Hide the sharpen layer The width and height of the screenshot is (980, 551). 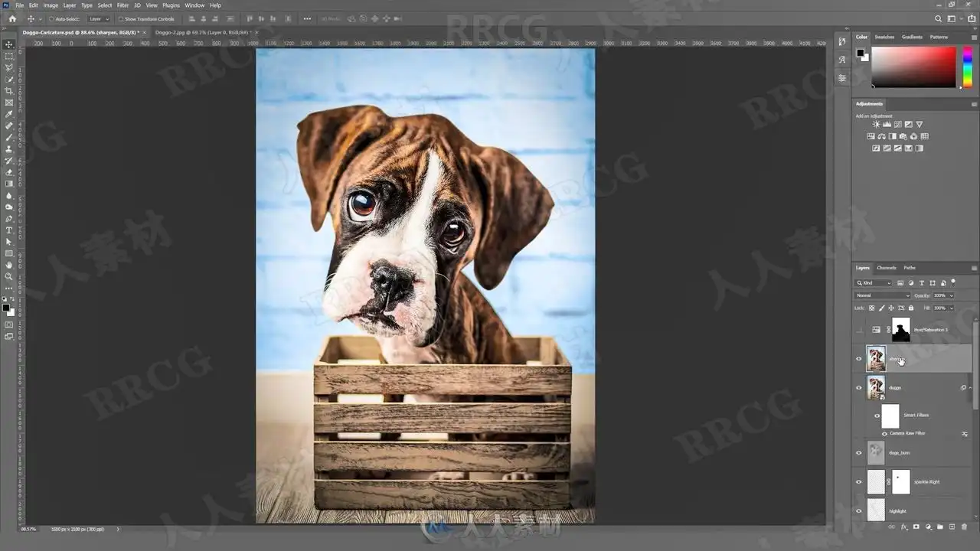point(858,358)
